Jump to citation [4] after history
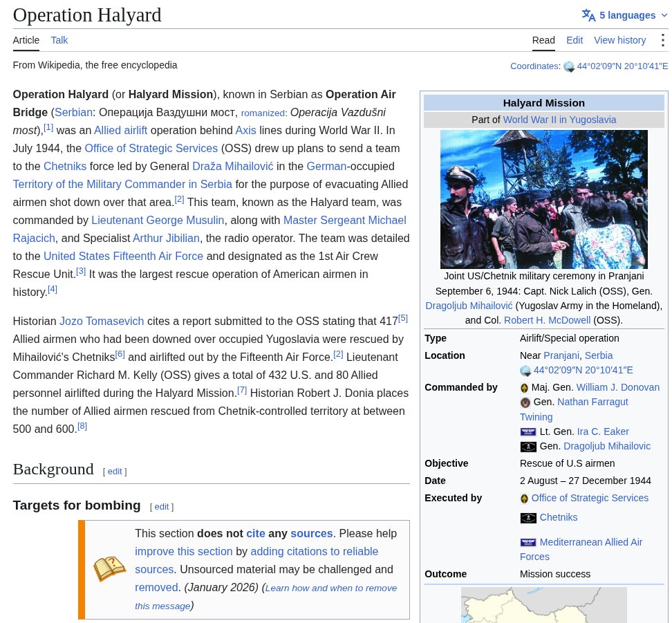This screenshot has width=672, height=623. (53, 289)
